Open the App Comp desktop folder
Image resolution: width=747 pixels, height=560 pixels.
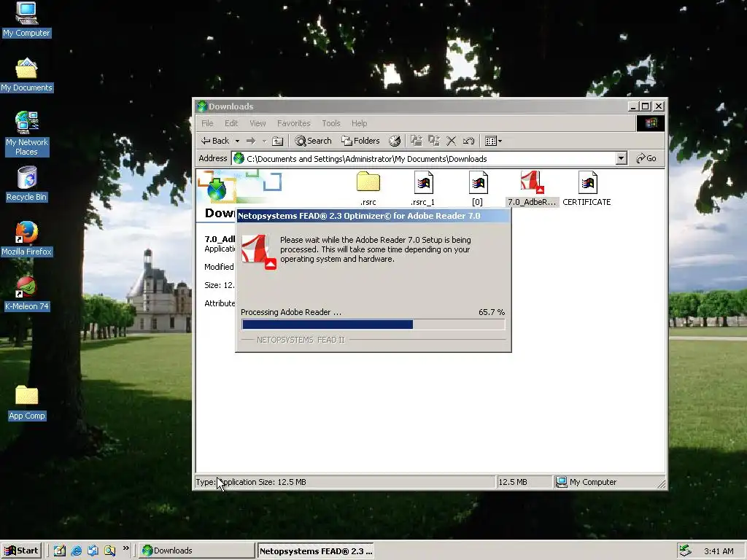27,402
